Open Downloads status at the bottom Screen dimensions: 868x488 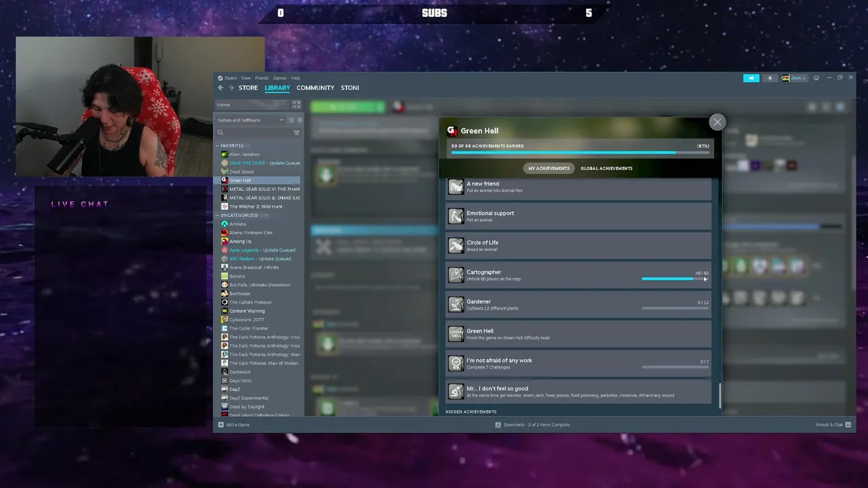pyautogui.click(x=532, y=425)
